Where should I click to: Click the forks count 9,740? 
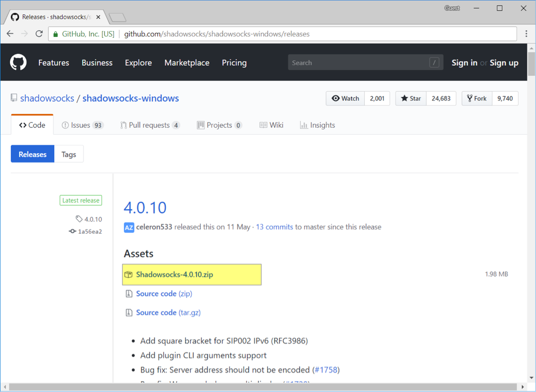click(x=505, y=98)
